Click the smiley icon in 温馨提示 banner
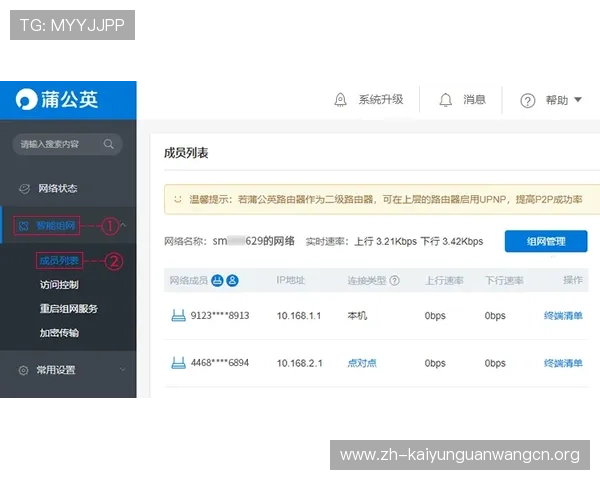This screenshot has width=600, height=480. point(178,199)
